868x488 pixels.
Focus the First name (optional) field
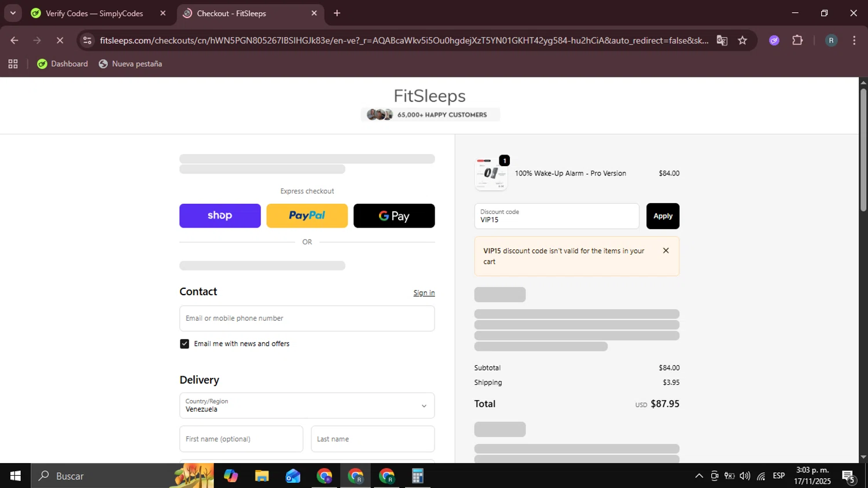[241, 439]
